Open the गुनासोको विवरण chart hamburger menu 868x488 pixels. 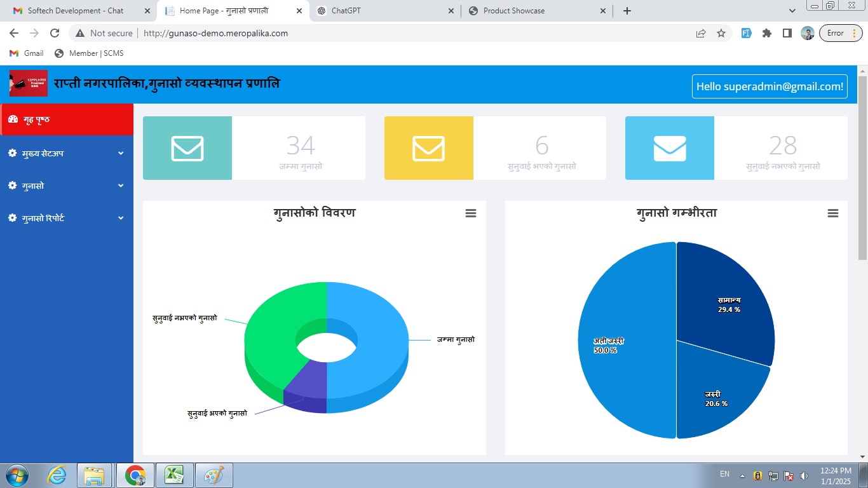coord(471,213)
